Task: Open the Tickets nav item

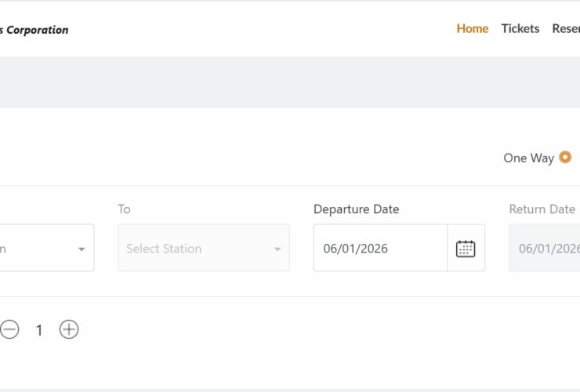Action: click(520, 28)
